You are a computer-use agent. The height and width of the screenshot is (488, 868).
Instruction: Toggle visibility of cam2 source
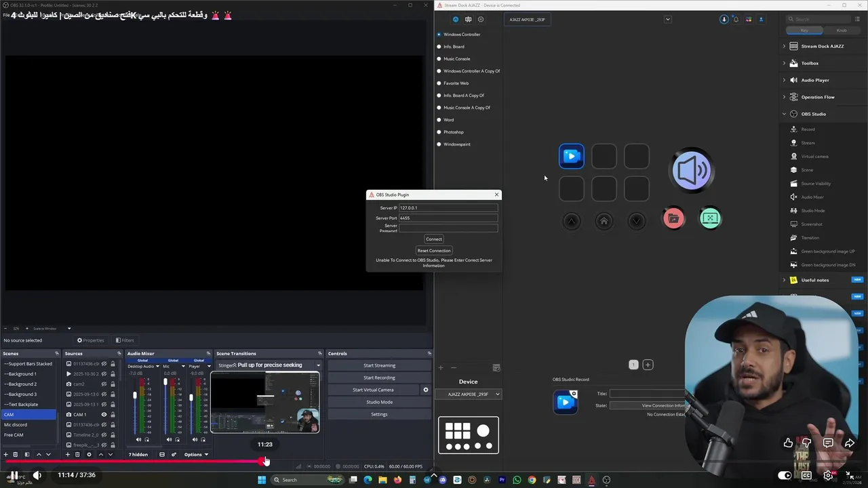[104, 384]
